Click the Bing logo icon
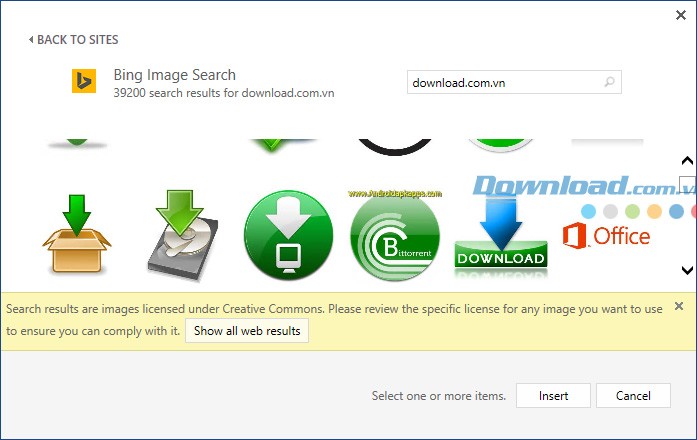The width and height of the screenshot is (697, 440). click(84, 81)
